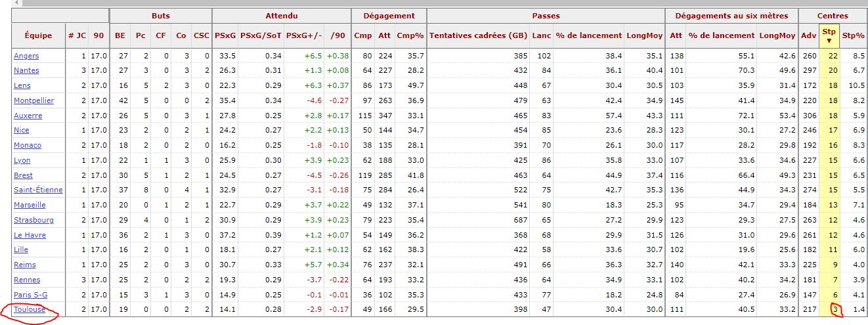The height and width of the screenshot is (325, 868).
Task: Open the Saint-Étienne team link
Action: point(38,190)
